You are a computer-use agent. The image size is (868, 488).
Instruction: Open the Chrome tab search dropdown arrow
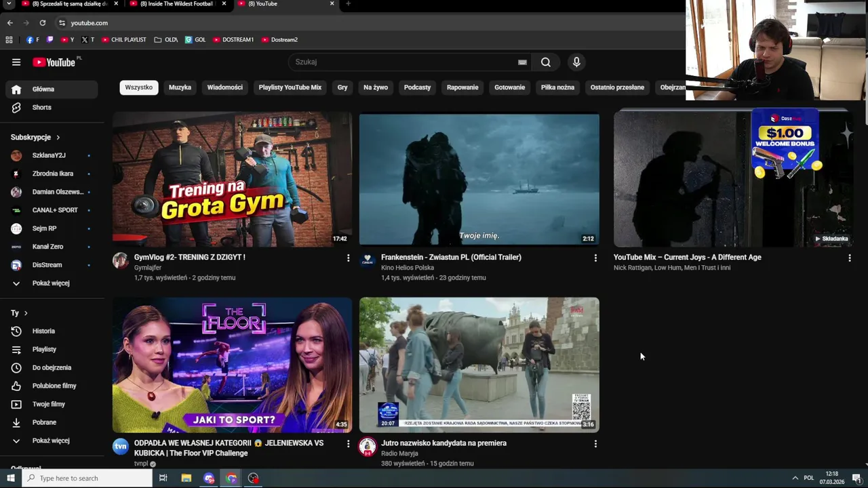pyautogui.click(x=9, y=4)
